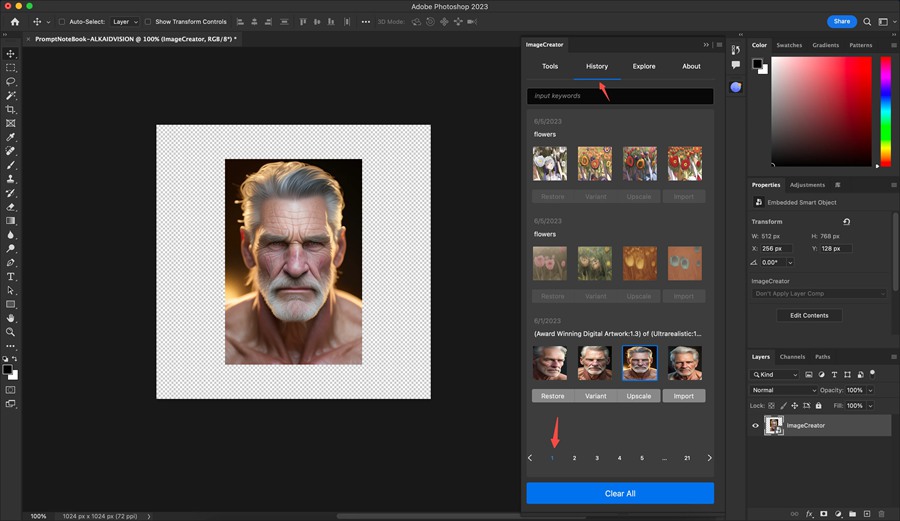Screen dimensions: 900x521
Task: Add a layer mask
Action: [824, 514]
